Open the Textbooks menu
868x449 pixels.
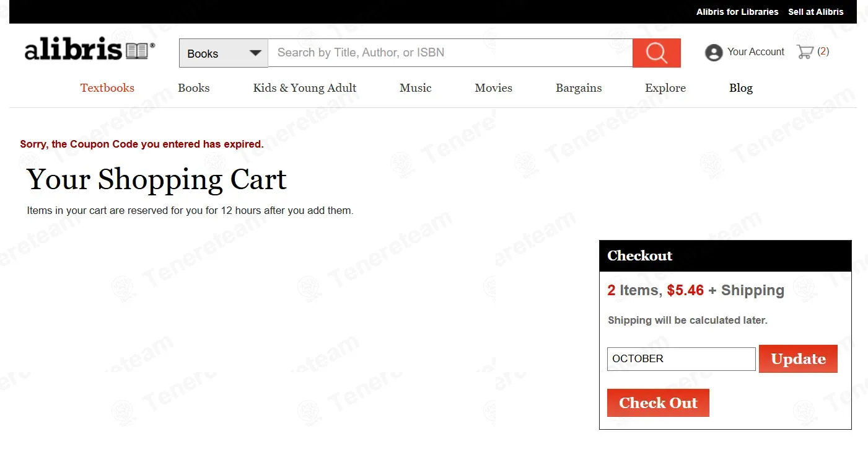tap(107, 88)
